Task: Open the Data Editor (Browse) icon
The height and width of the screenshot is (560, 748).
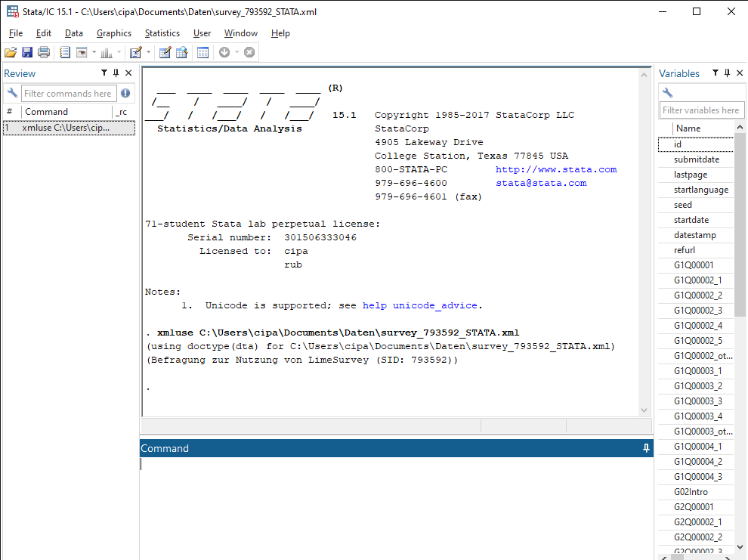Action: click(182, 52)
